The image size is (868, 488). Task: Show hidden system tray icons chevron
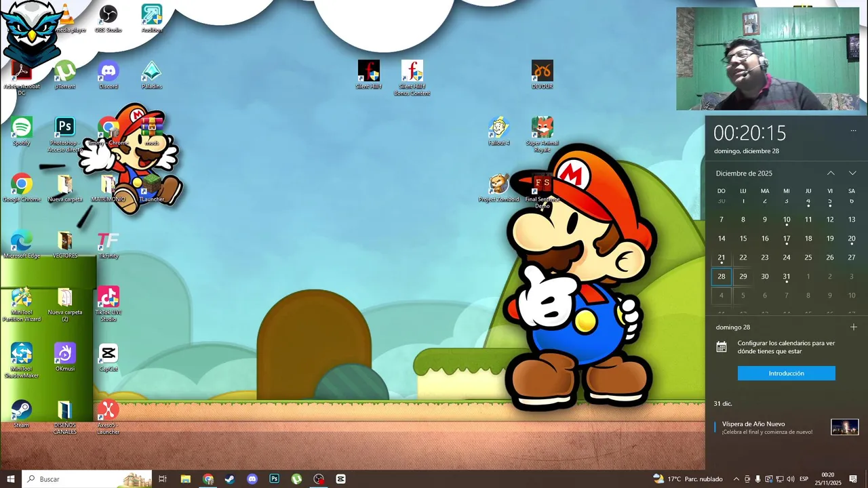click(736, 479)
